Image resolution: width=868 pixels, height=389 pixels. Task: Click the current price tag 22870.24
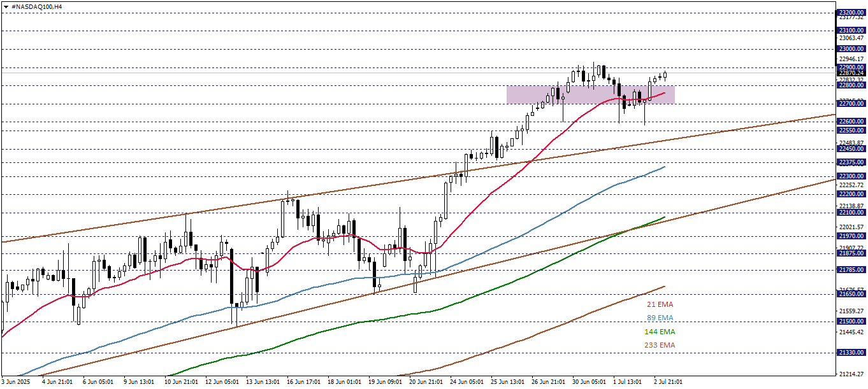[851, 73]
